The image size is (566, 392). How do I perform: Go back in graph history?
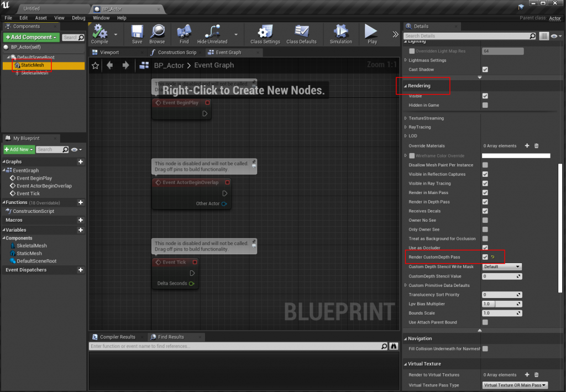110,65
